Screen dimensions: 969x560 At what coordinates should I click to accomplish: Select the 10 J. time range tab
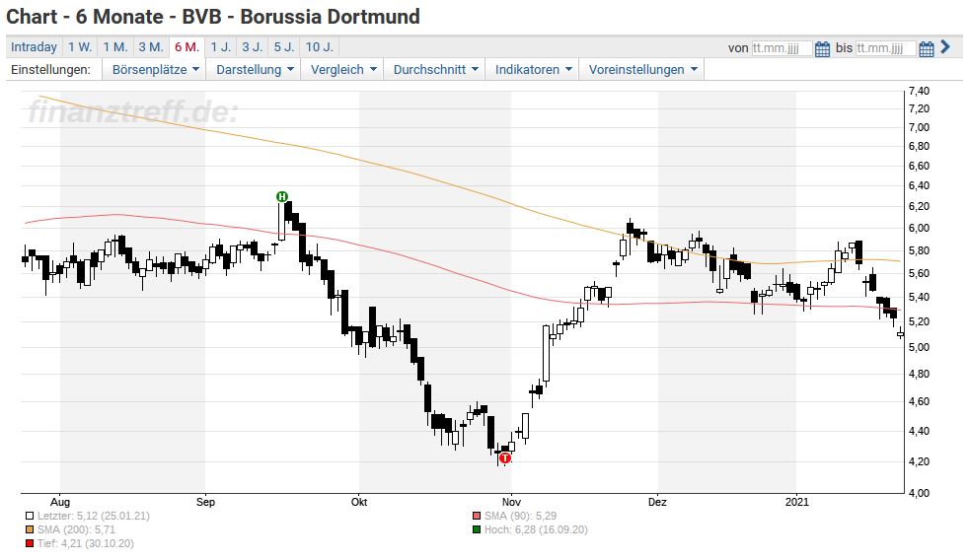click(320, 47)
